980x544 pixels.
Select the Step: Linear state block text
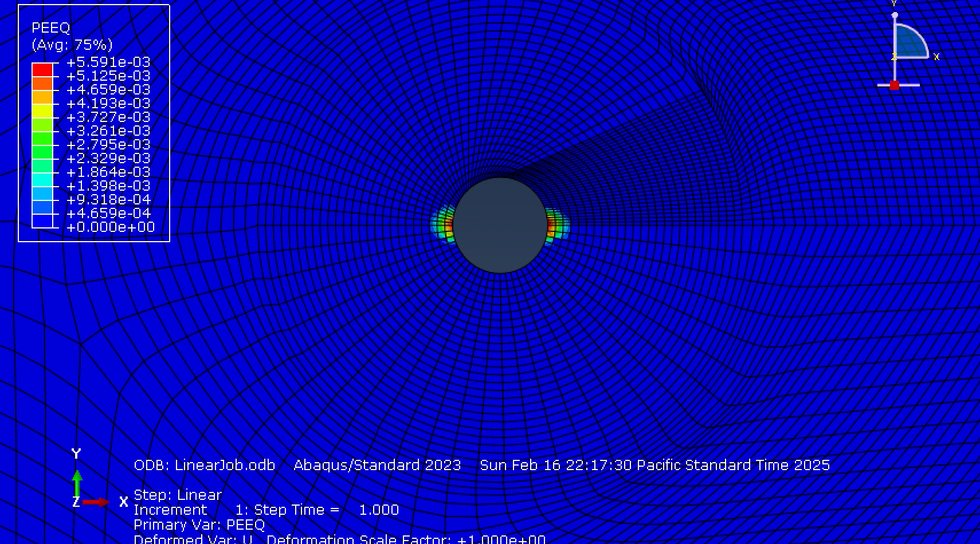coord(177,495)
